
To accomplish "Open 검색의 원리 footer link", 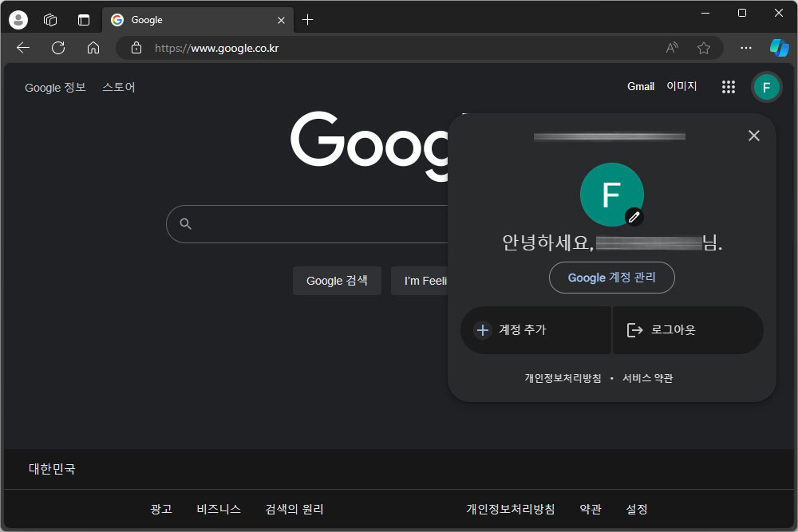I will (294, 509).
